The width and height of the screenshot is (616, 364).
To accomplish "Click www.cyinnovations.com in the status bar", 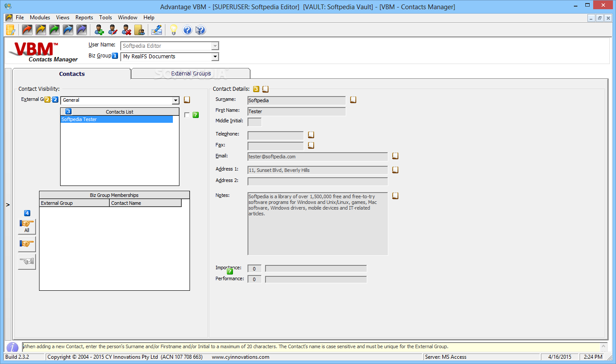I will point(240,357).
